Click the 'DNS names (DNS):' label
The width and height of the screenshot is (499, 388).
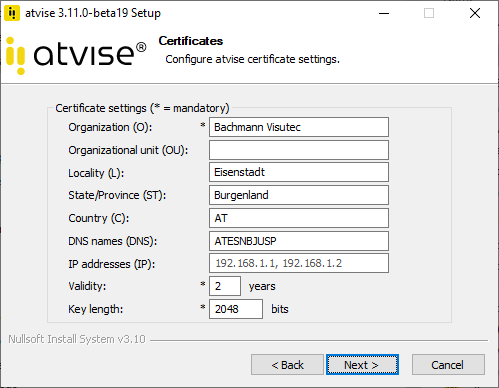click(112, 241)
